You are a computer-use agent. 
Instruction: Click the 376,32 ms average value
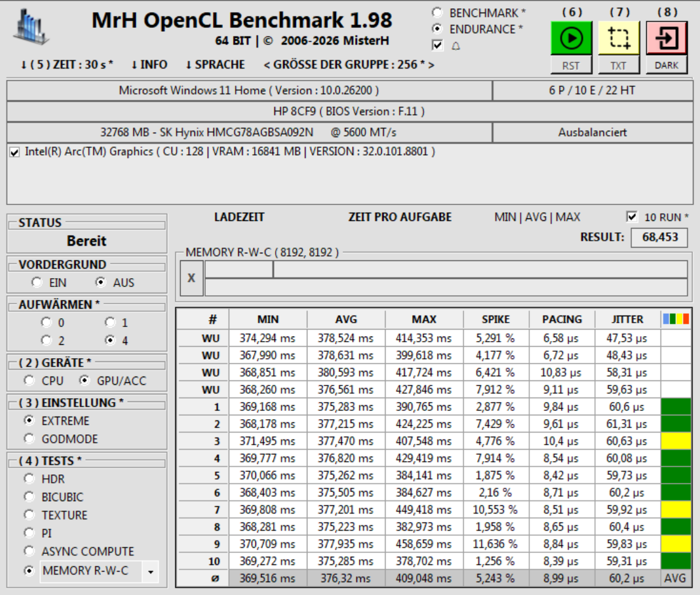pos(346,578)
